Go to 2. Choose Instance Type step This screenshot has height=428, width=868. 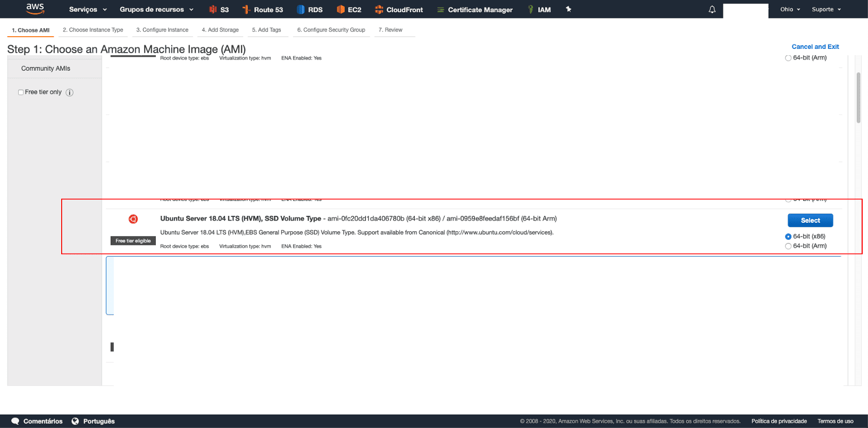click(93, 30)
